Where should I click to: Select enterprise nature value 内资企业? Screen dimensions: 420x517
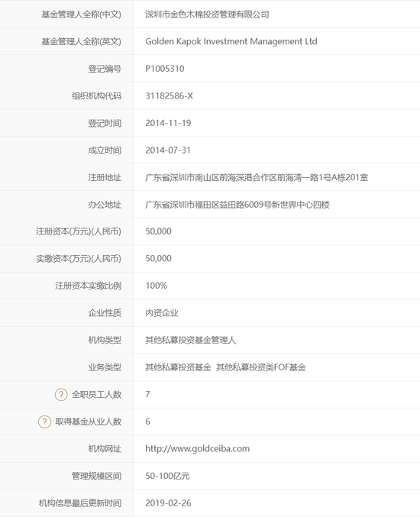(162, 313)
